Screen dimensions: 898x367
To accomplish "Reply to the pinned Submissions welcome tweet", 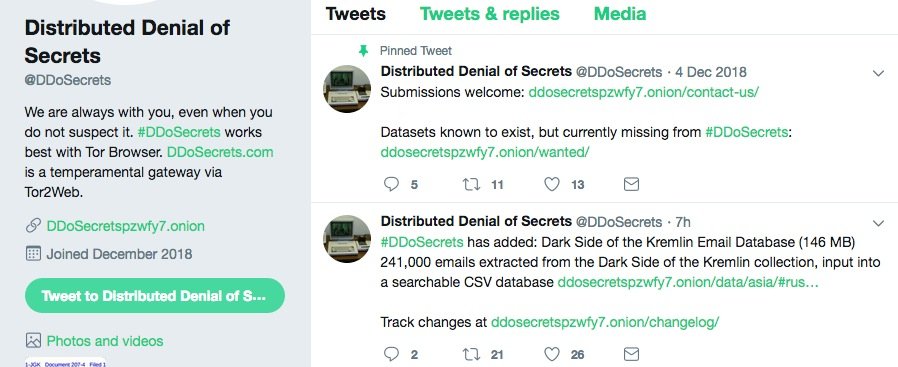I will (x=391, y=184).
